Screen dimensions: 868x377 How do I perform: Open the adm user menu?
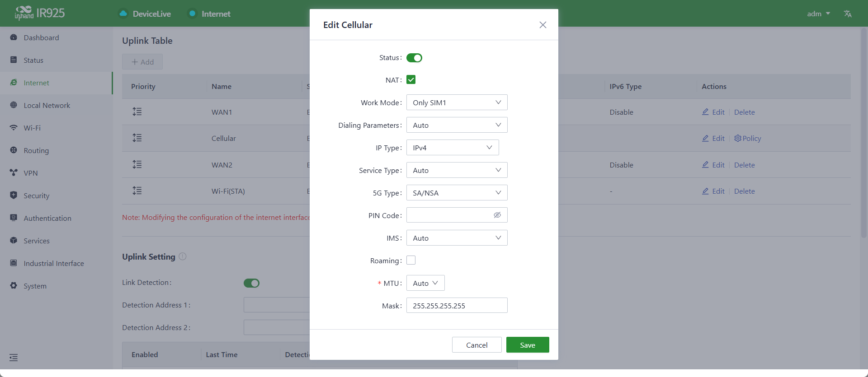[x=818, y=14]
